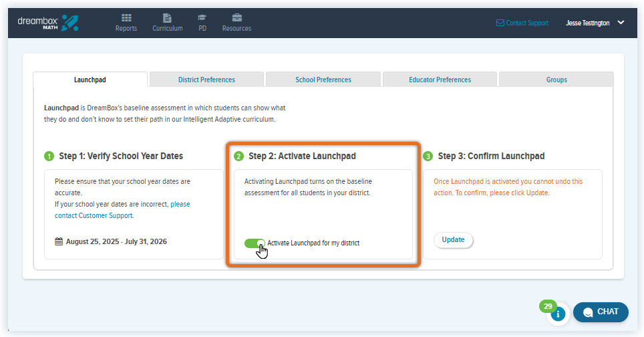Image resolution: width=644 pixels, height=337 pixels.
Task: Open Curriculum document icon
Action: (x=167, y=17)
